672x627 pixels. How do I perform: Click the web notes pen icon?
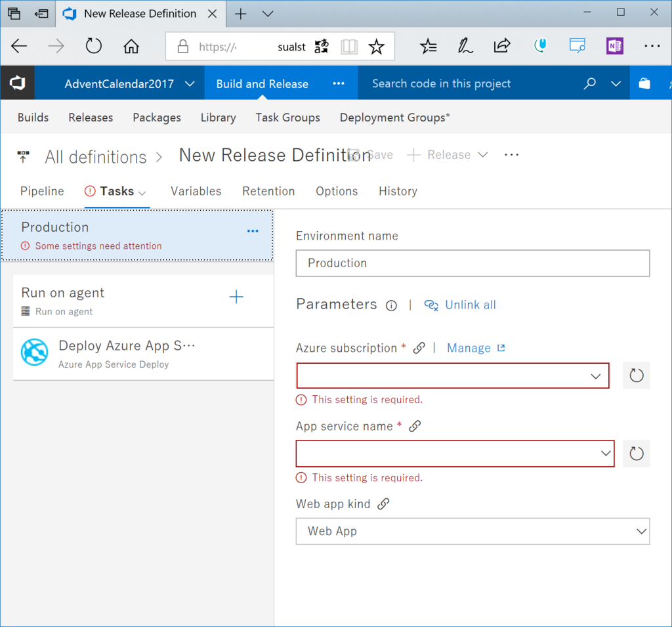pos(465,46)
